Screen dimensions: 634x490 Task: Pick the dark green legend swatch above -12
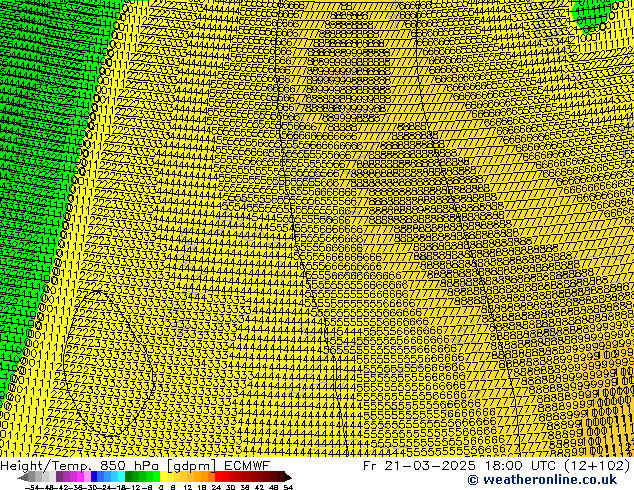[x=129, y=477]
